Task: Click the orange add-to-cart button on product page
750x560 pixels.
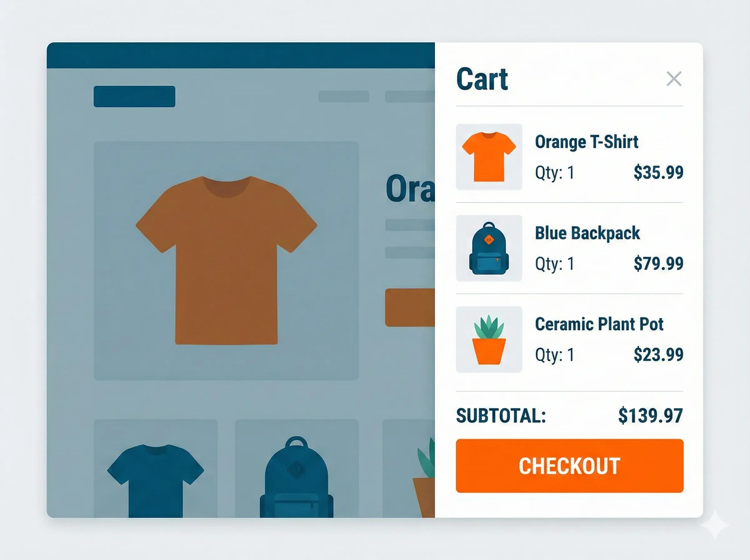Action: [410, 307]
